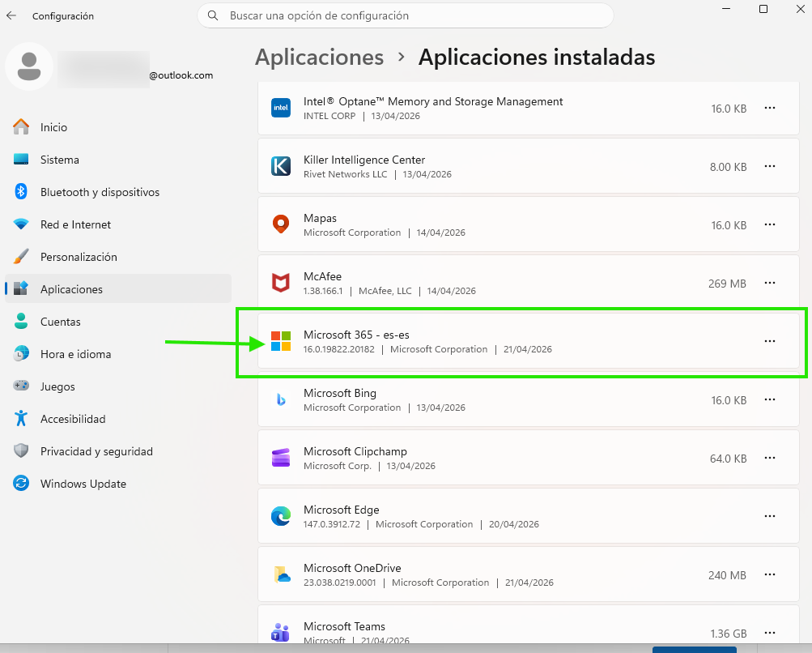Open the three-dot menu for Mapas
This screenshot has height=653, width=812.
pos(770,224)
